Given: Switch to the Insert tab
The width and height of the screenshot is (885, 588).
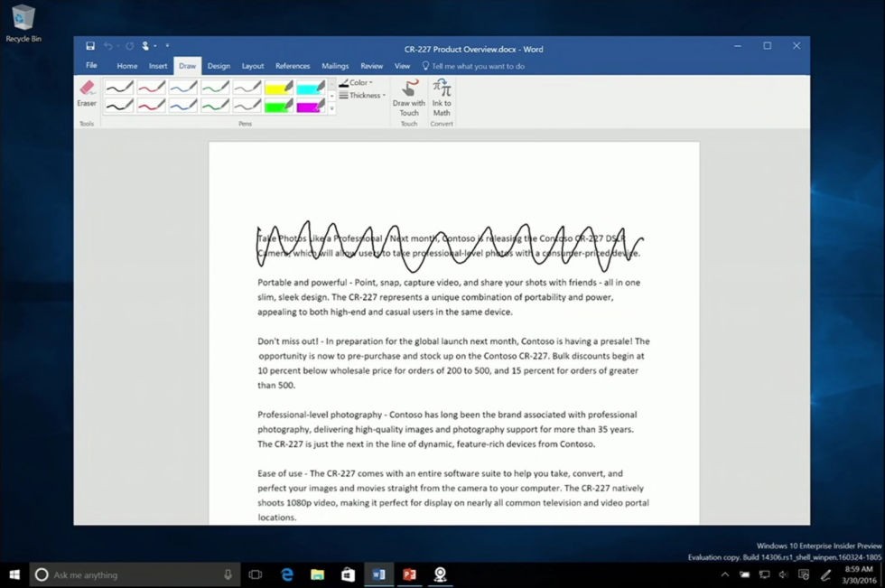Looking at the screenshot, I should tap(158, 66).
